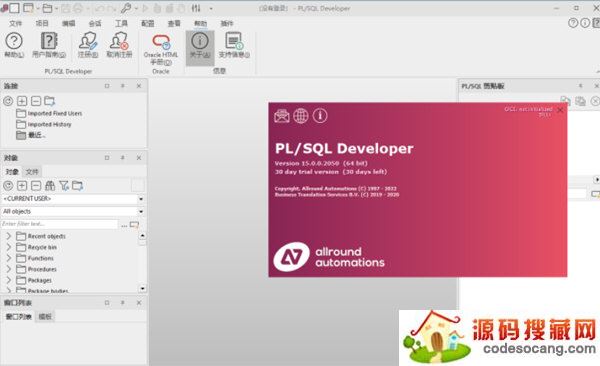Screen dimensions: 600x366
Task: Pin the 对象 panel
Action: 123,158
